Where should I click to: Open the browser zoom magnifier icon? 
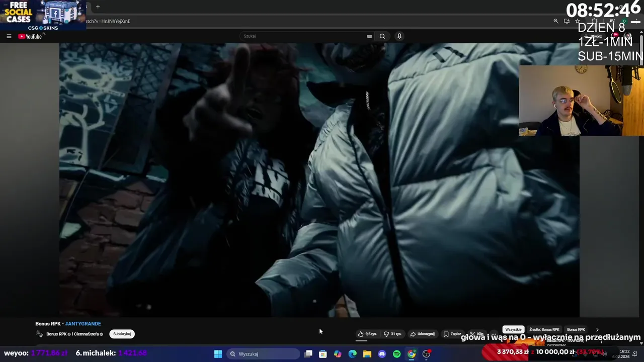(x=556, y=21)
